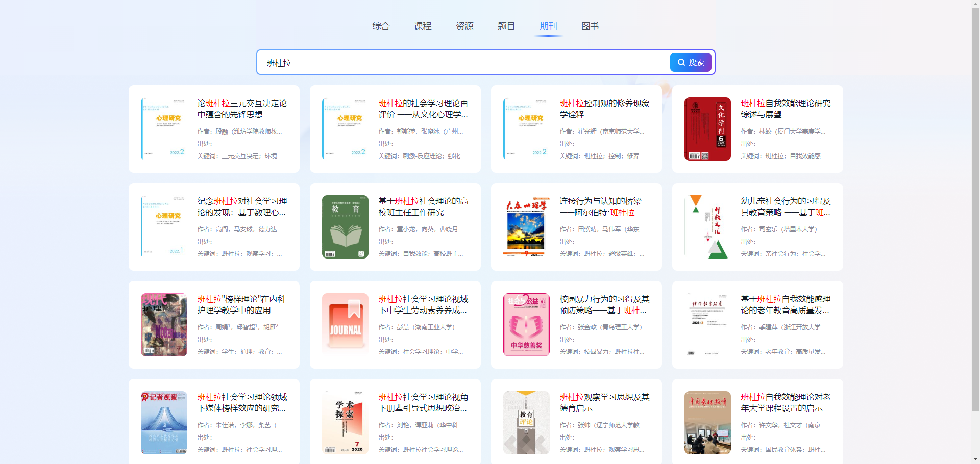Viewport: 980px width, 464px height.
Task: Switch to the 综合 tab
Action: (381, 26)
